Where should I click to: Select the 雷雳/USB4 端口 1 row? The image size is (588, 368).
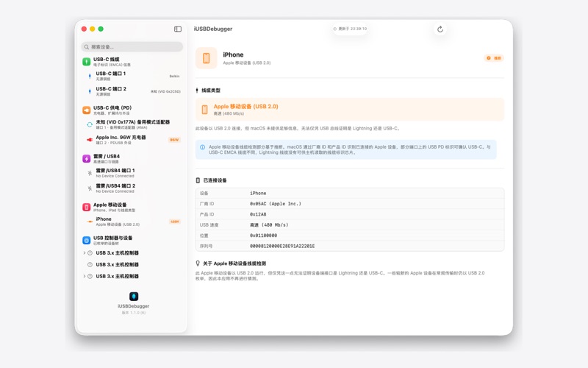pyautogui.click(x=132, y=173)
